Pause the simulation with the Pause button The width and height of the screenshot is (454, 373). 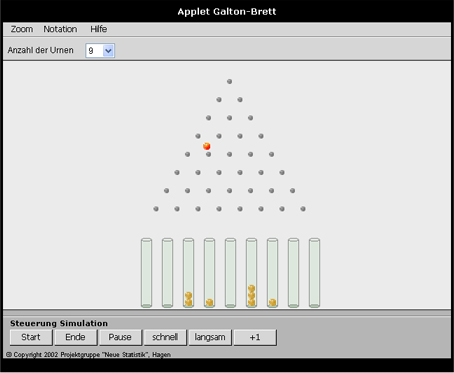120,337
